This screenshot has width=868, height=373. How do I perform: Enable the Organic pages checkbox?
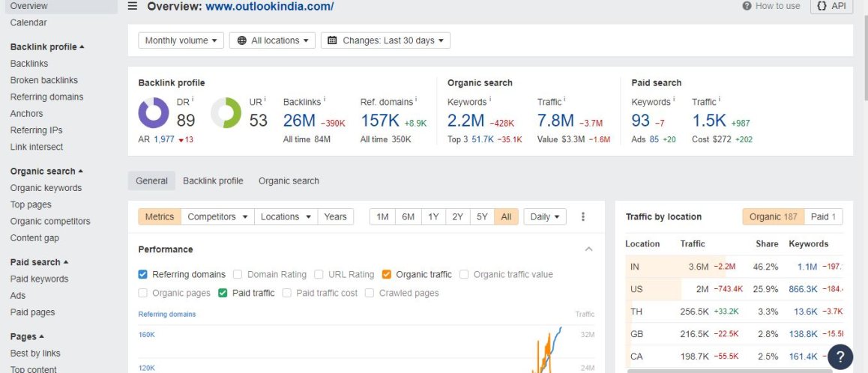pos(143,294)
